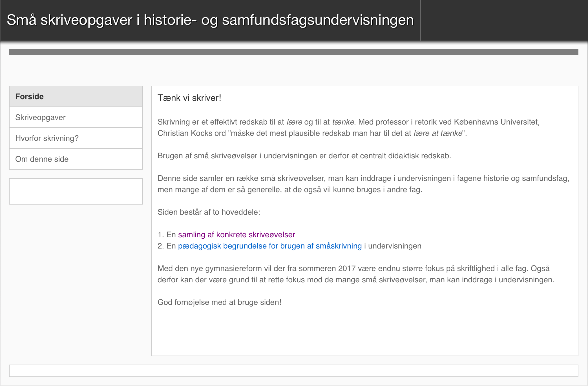Image resolution: width=588 pixels, height=386 pixels.
Task: Click the paragraph starting 'Skrivning er et effektivt redskab'
Action: tap(348, 127)
